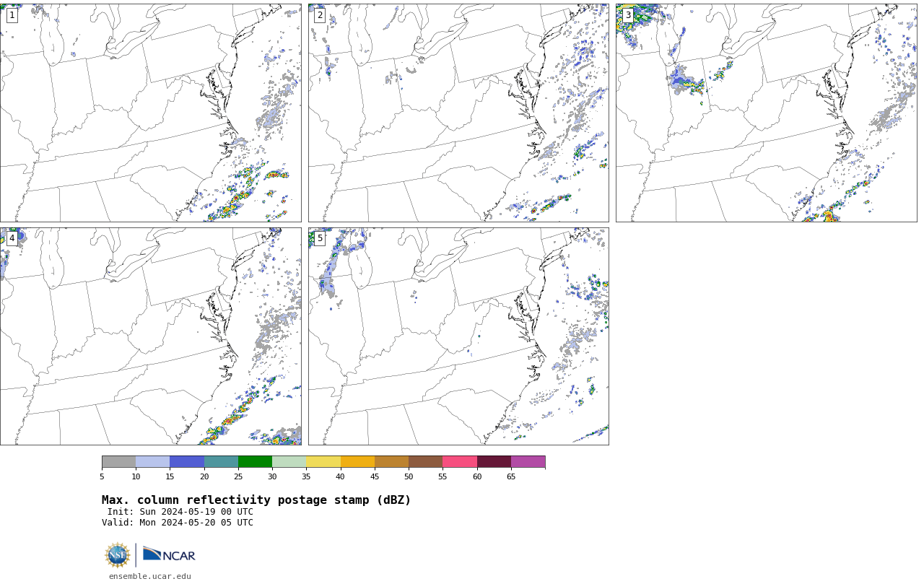Image resolution: width=924 pixels, height=584 pixels.
Task: Select the orange 40-45 dBZ swatch
Action: [357, 462]
